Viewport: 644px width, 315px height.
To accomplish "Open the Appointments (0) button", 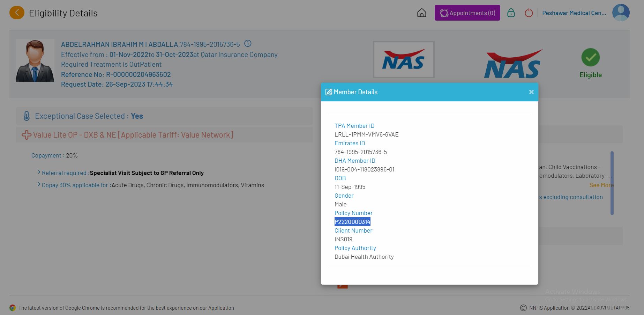I will pos(467,13).
